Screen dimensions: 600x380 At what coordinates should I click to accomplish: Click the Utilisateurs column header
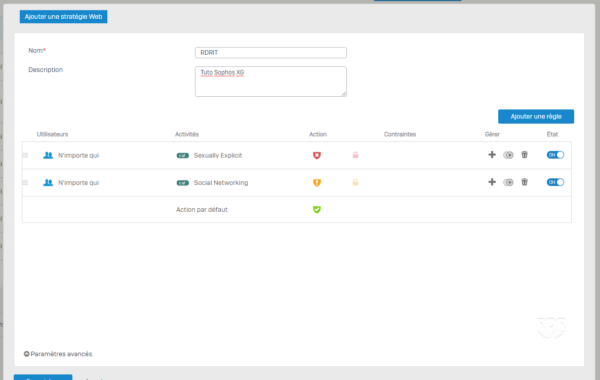[52, 134]
